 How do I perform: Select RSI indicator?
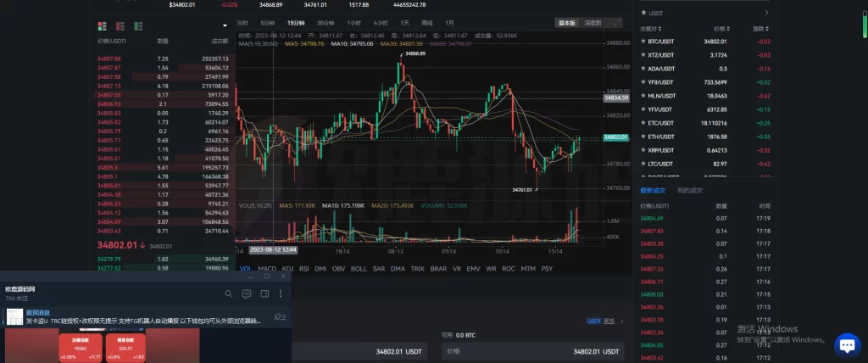click(x=304, y=269)
